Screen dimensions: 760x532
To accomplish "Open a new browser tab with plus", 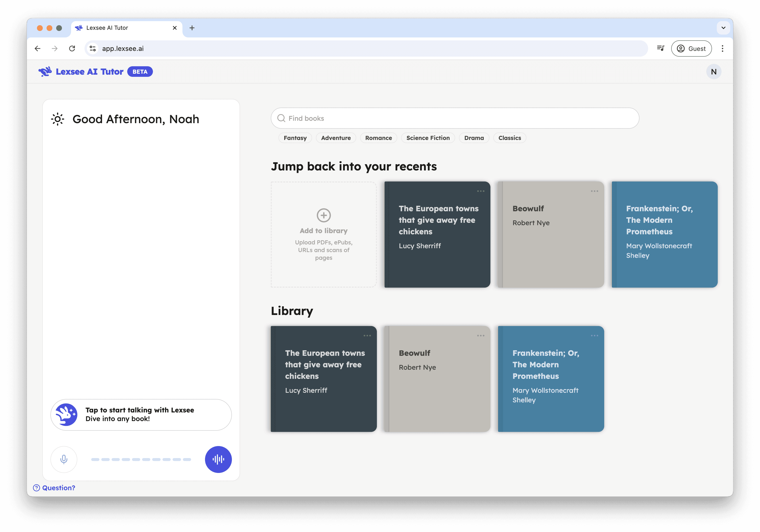I will click(192, 28).
